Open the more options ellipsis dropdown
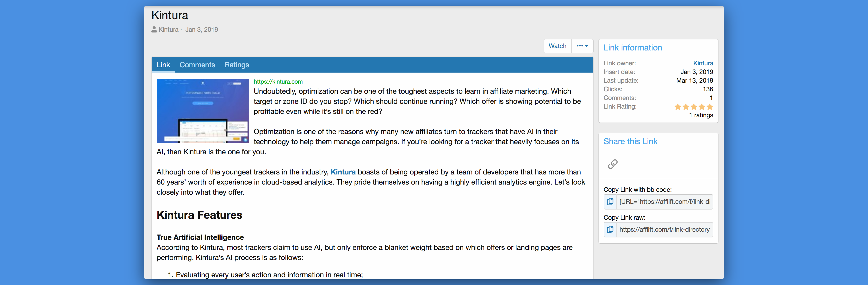 pos(582,46)
